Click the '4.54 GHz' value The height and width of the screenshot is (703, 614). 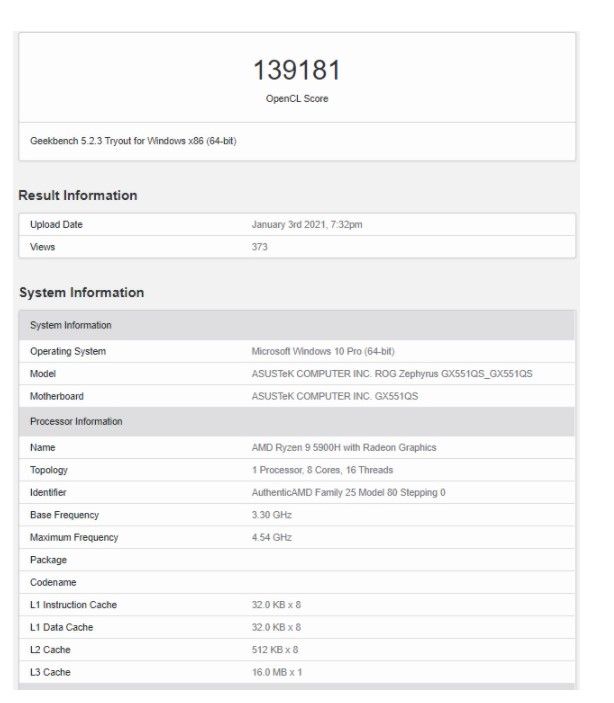271,537
